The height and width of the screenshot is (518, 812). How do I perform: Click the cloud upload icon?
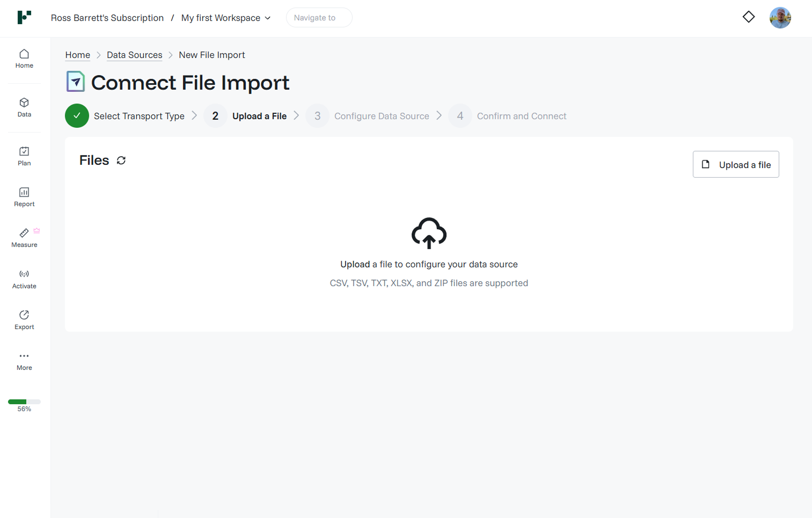[x=429, y=233]
